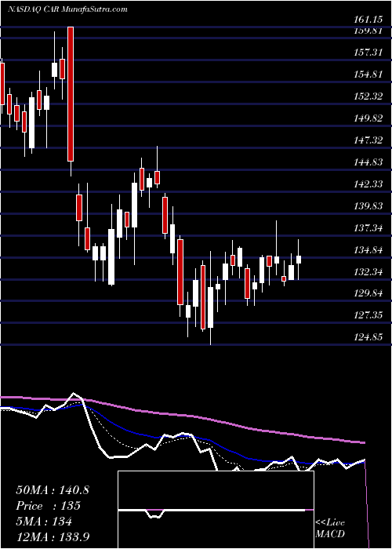This screenshot has width=392, height=549.
Task: Click the 127.35 price axis label
Action: (367, 315)
